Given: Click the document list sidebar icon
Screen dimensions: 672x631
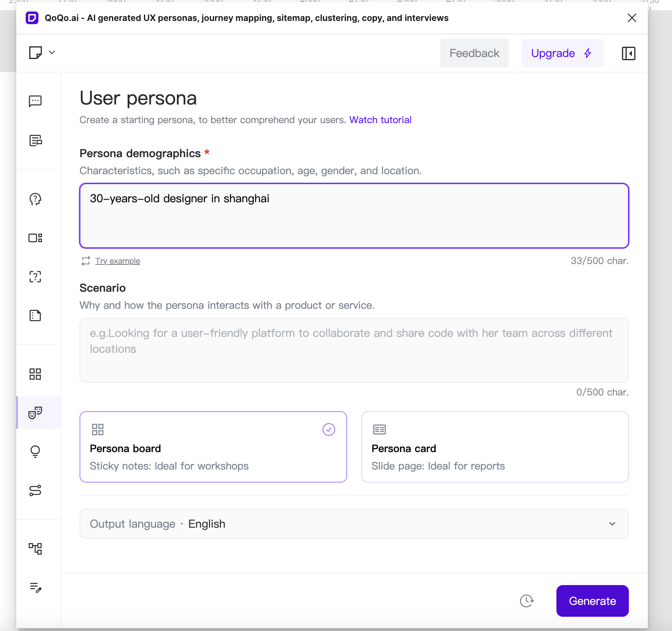Looking at the screenshot, I should pos(35,141).
